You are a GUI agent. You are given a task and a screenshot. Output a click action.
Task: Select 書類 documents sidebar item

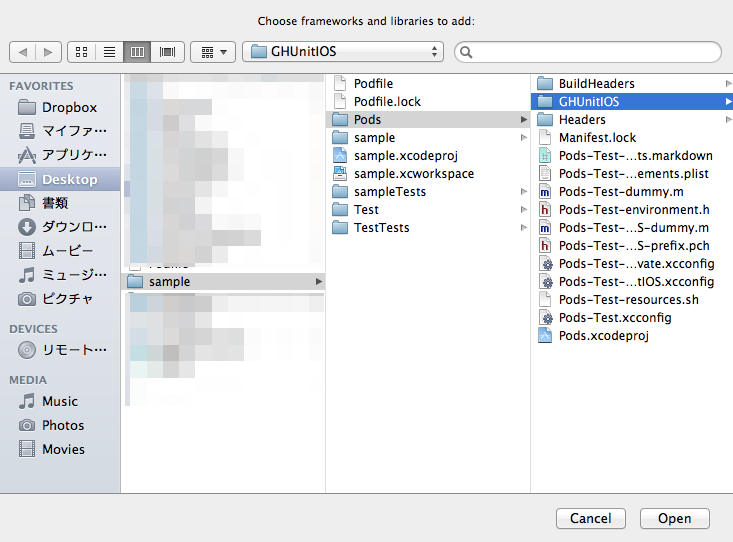60,203
